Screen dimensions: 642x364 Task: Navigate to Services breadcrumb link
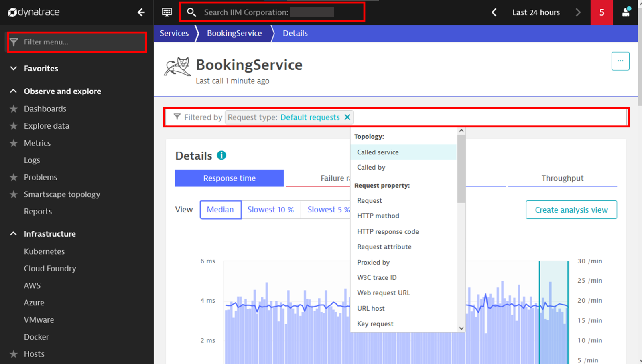click(174, 33)
